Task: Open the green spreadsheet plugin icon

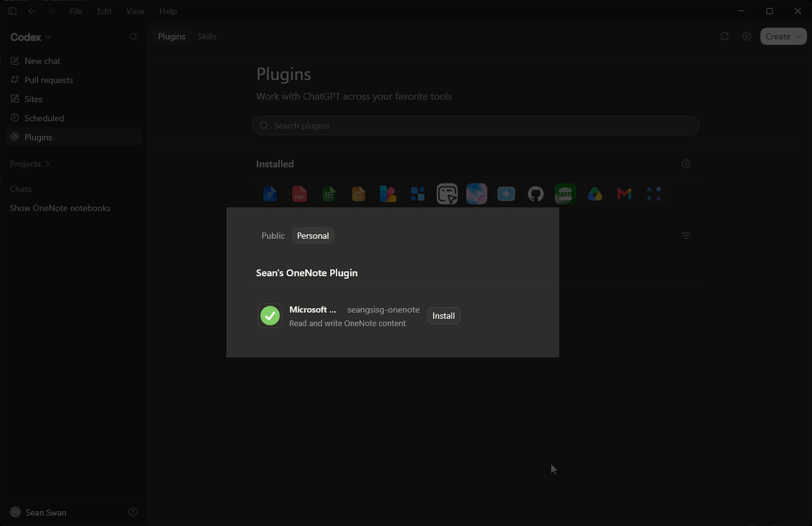Action: click(329, 194)
